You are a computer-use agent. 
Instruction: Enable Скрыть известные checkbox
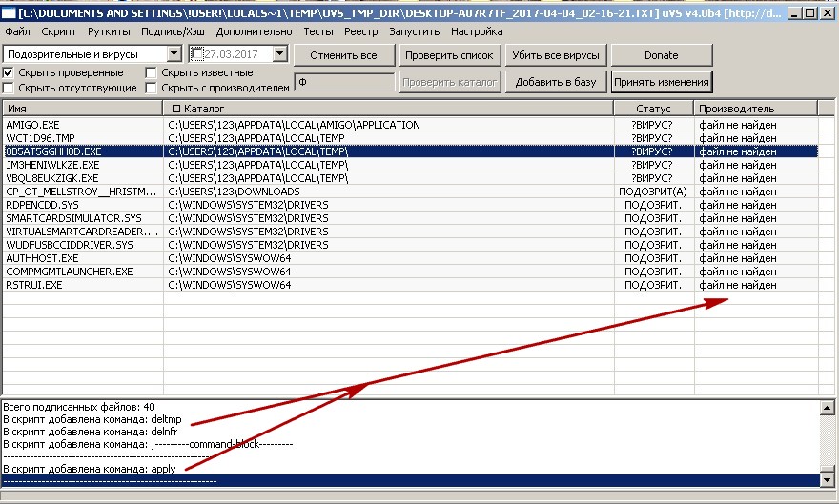(152, 72)
